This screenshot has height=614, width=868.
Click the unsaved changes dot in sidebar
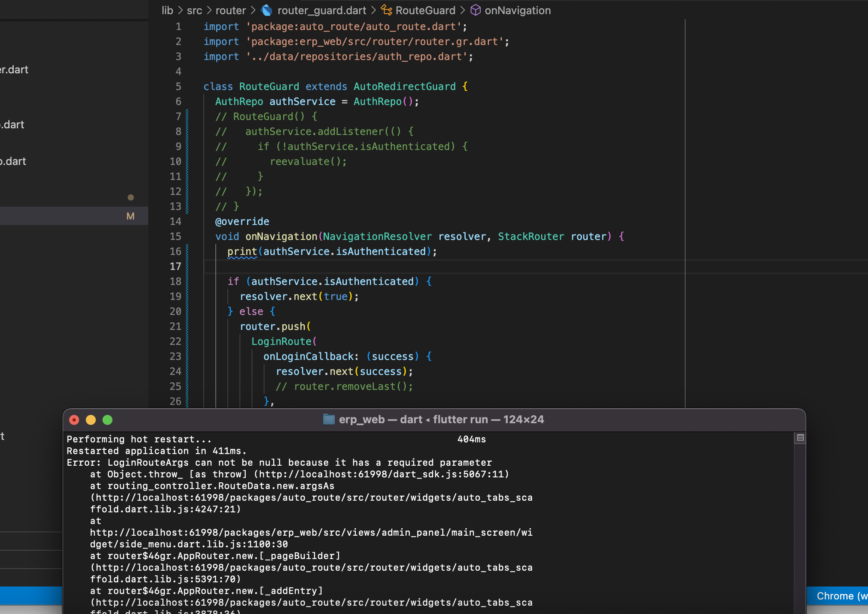[x=130, y=197]
